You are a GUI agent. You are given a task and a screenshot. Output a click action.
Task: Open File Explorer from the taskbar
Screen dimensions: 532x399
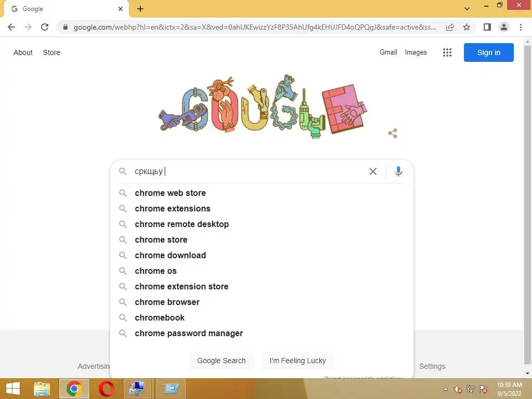coord(42,389)
